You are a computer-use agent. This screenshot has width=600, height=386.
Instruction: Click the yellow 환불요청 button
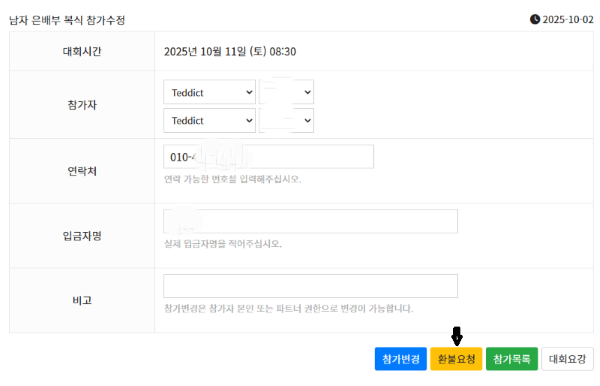point(456,359)
